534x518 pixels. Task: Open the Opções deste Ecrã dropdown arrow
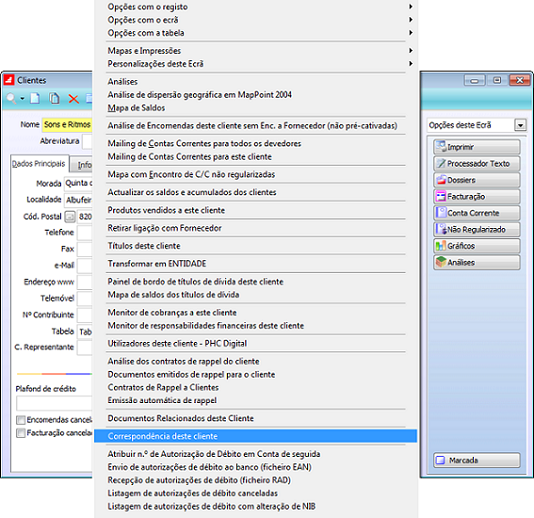point(520,125)
